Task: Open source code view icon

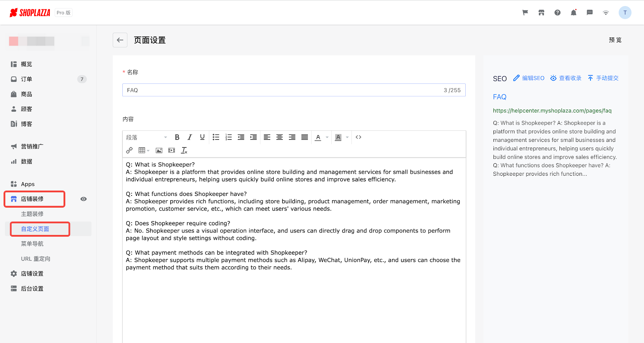Action: coord(359,137)
